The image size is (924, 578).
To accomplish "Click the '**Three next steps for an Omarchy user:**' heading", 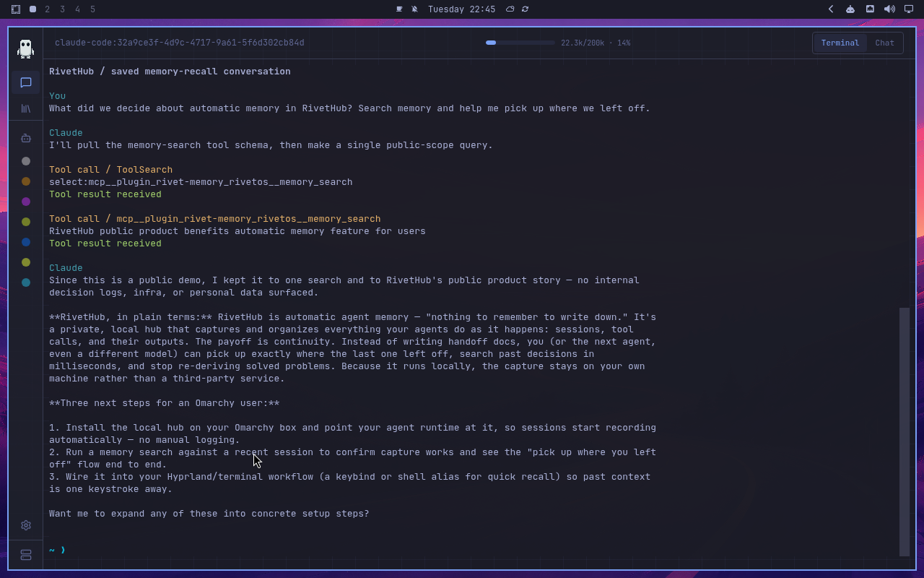I will pyautogui.click(x=164, y=403).
